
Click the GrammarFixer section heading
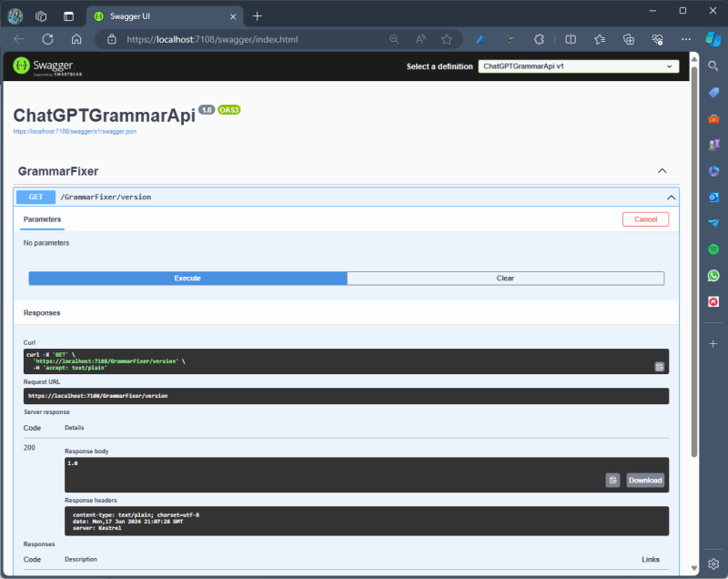click(58, 171)
